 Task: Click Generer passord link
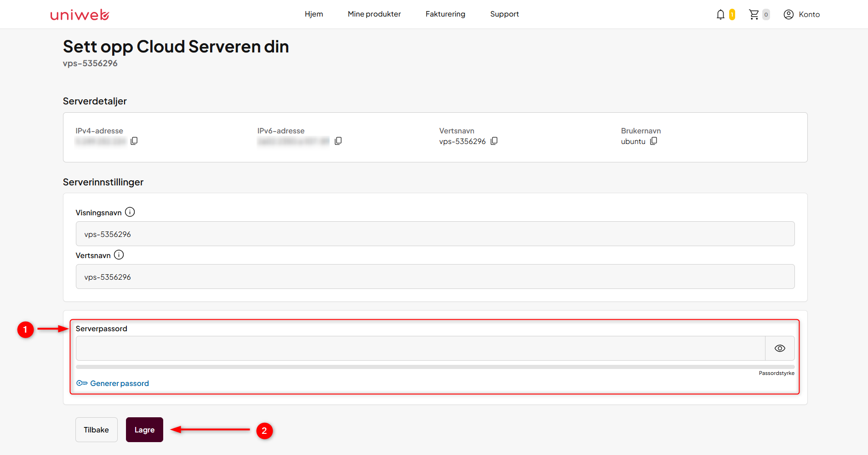(x=120, y=383)
